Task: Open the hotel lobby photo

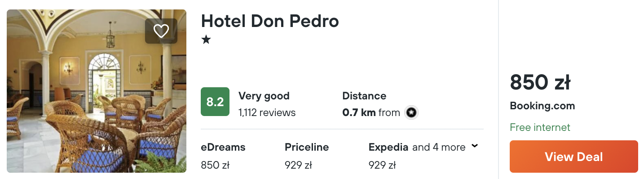Action: (97, 91)
